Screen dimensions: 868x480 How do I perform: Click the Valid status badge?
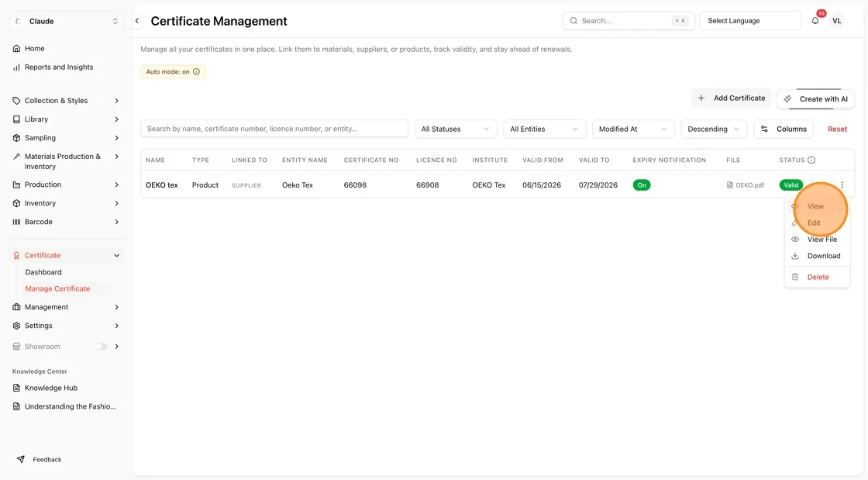point(791,185)
